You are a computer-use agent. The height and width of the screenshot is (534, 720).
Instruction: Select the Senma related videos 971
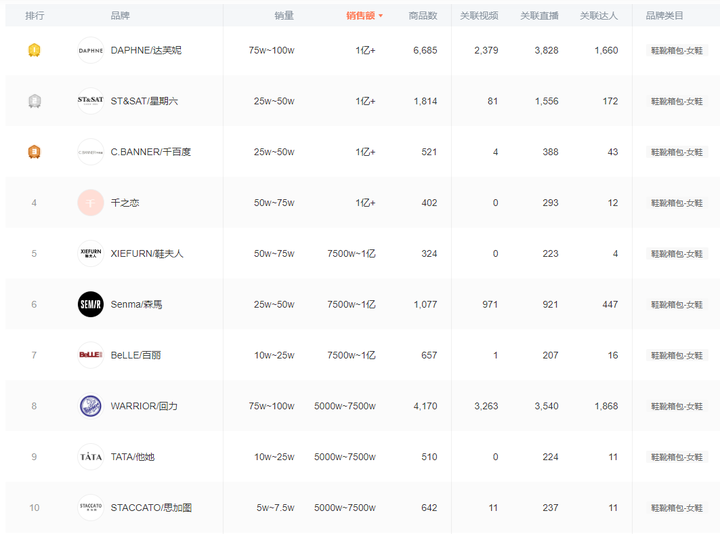(x=490, y=304)
